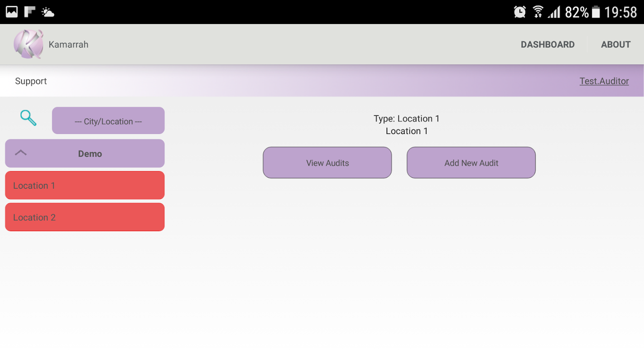The image size is (644, 362).
Task: Tap the Wi-Fi status icon
Action: tap(538, 12)
